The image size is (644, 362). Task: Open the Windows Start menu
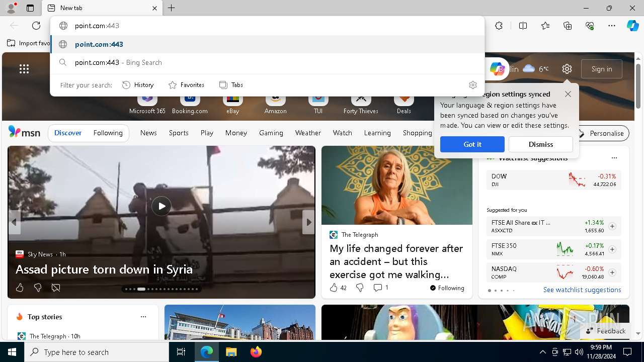(x=12, y=352)
